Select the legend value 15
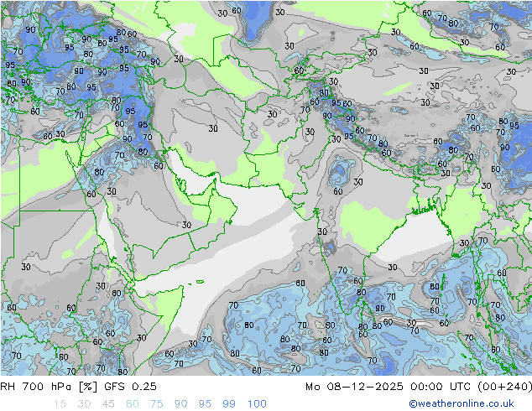532x411 pixels. (60, 403)
